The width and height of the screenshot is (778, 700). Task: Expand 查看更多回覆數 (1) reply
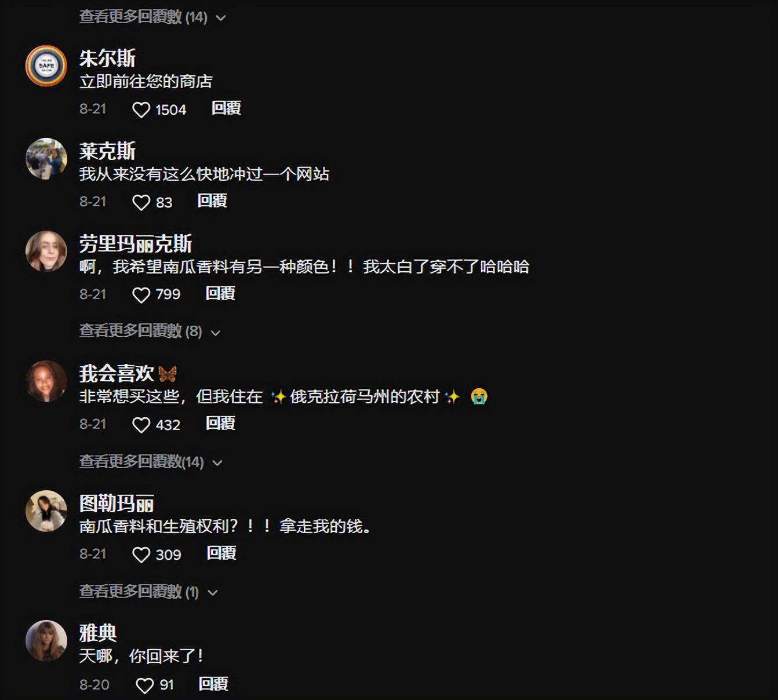pyautogui.click(x=148, y=592)
